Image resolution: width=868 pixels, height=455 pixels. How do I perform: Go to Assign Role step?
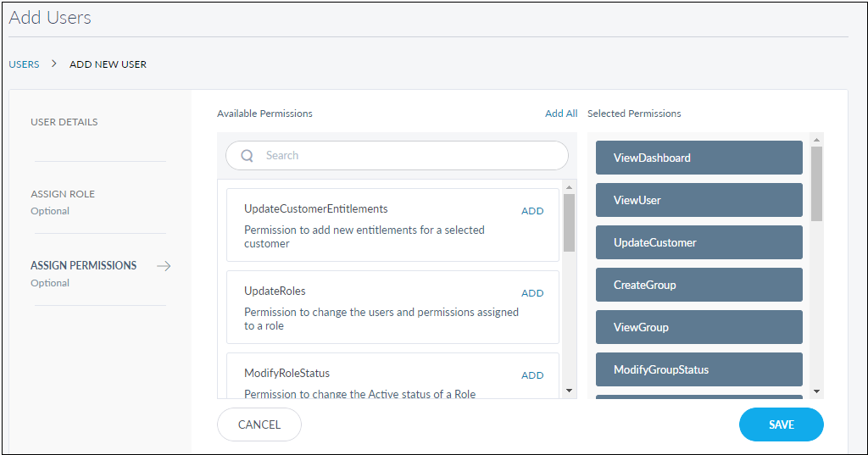63,194
